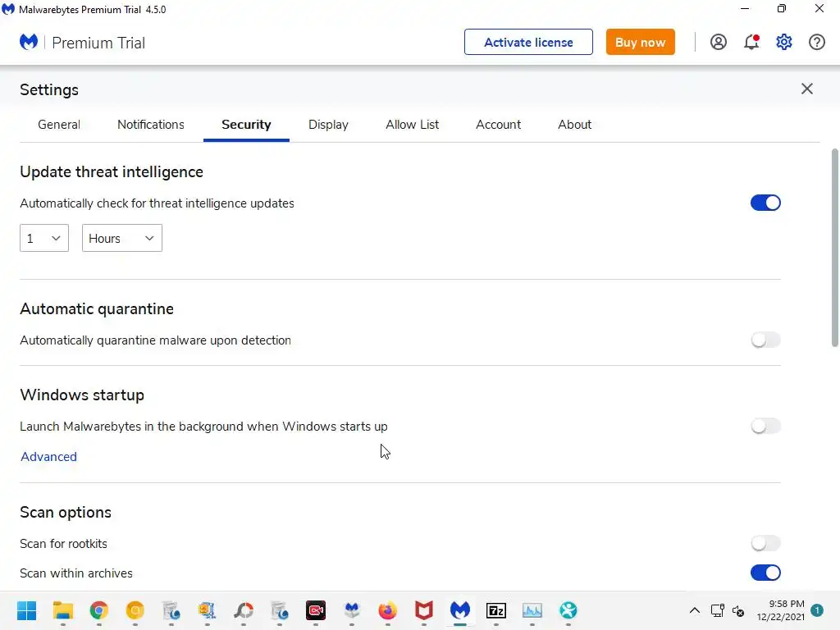Go to the Account tab
The height and width of the screenshot is (630, 840).
point(498,125)
